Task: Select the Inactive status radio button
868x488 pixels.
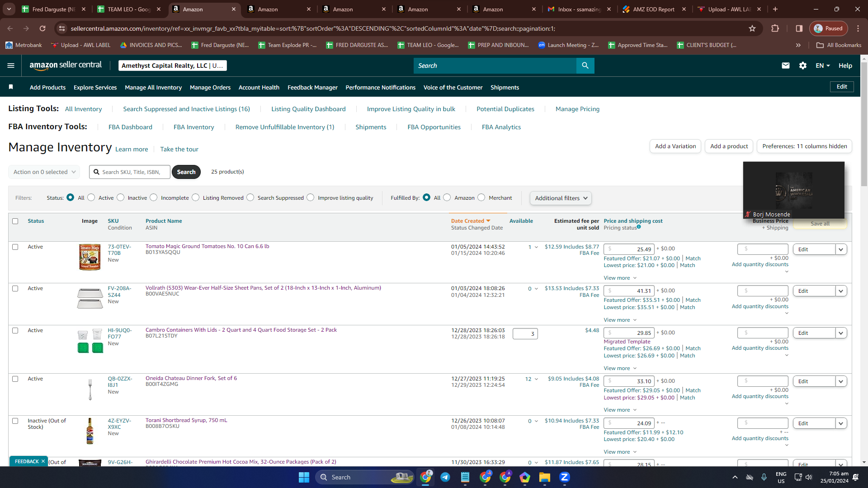Action: (x=121, y=197)
